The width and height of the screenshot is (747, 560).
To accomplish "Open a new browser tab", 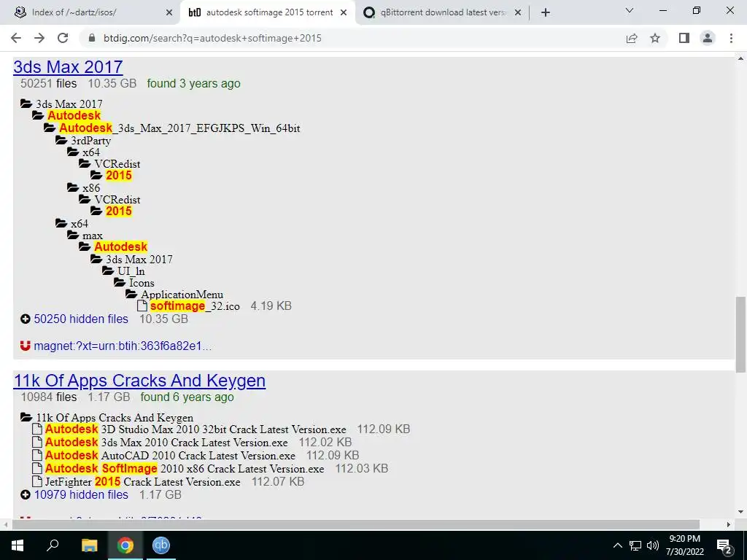I will [546, 12].
